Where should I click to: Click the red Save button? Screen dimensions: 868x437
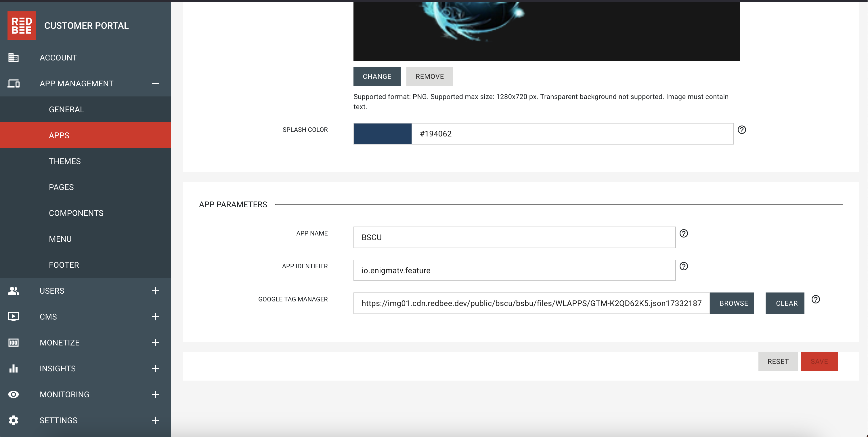(x=819, y=362)
